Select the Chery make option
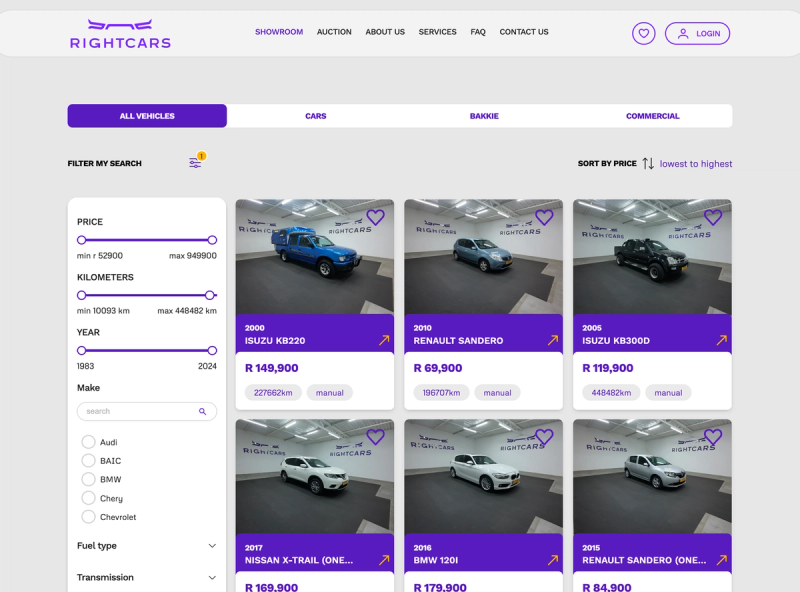800x592 pixels. click(x=88, y=498)
